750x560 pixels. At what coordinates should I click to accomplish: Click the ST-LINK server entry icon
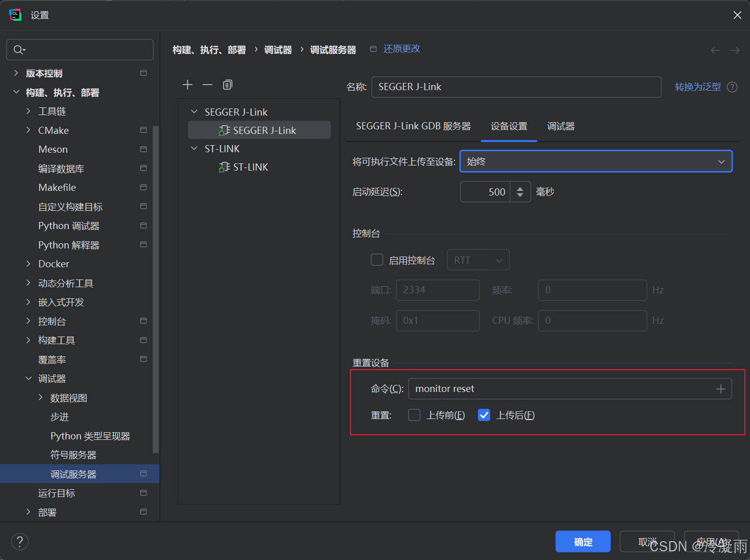tap(224, 167)
